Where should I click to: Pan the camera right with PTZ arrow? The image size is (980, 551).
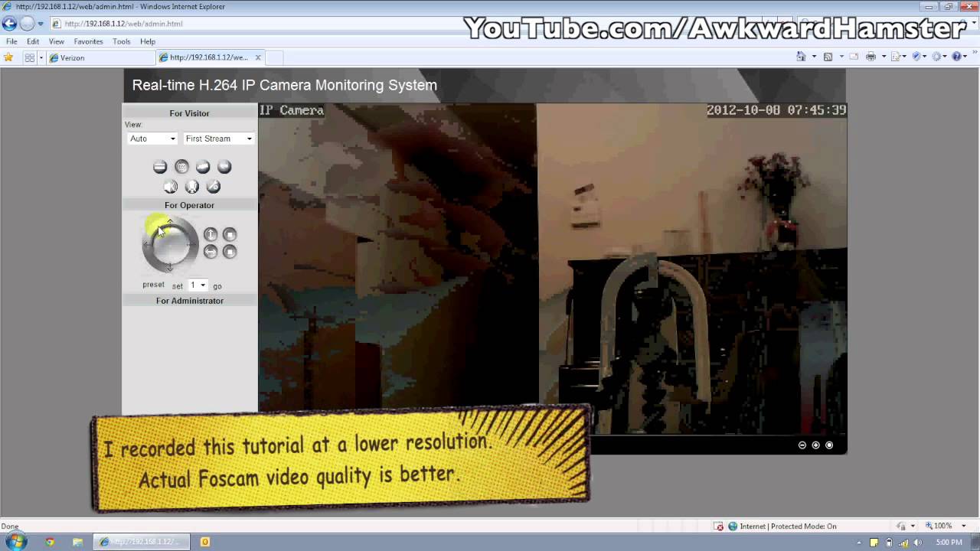coord(194,245)
